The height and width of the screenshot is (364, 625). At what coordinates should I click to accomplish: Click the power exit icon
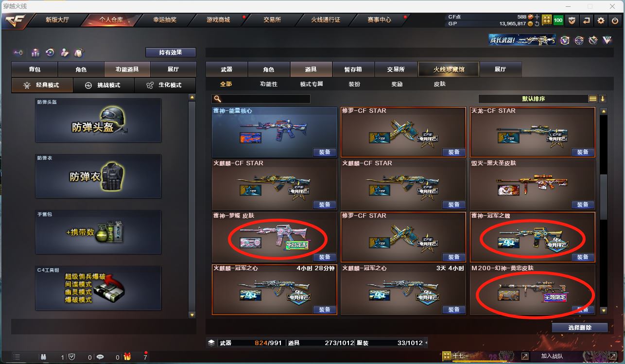pyautogui.click(x=615, y=20)
